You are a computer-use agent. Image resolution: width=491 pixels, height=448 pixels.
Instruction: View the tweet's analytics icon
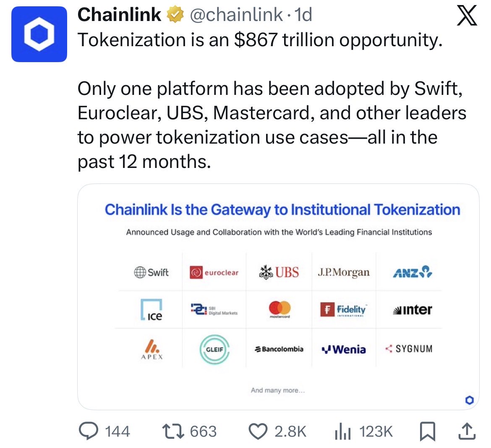[x=343, y=431]
